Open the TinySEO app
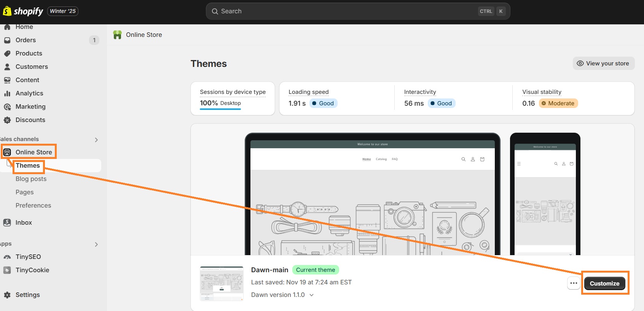 tap(28, 257)
